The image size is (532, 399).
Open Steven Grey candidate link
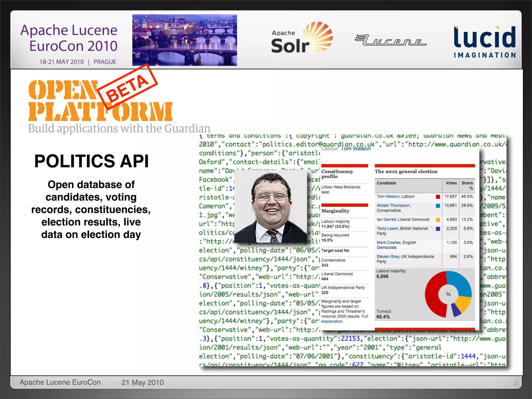tap(388, 257)
